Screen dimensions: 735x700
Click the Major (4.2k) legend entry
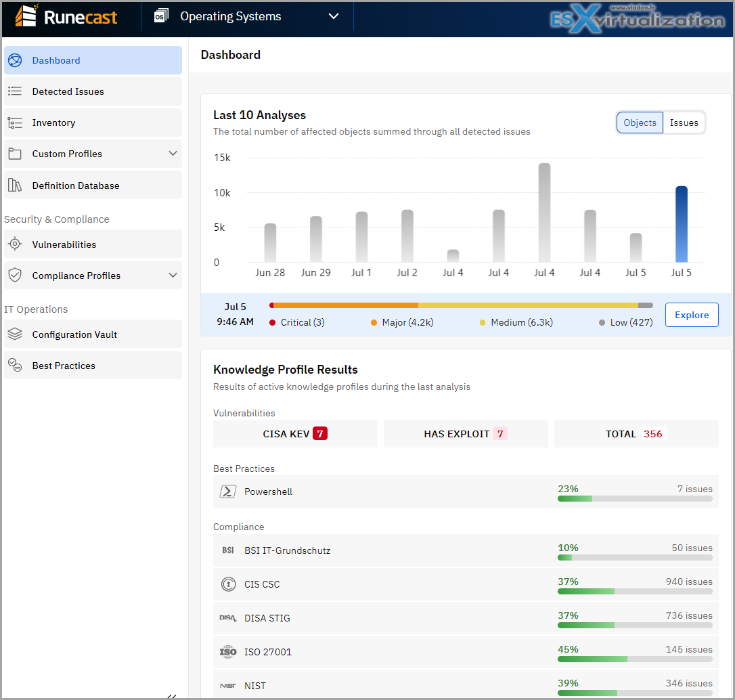pyautogui.click(x=402, y=322)
